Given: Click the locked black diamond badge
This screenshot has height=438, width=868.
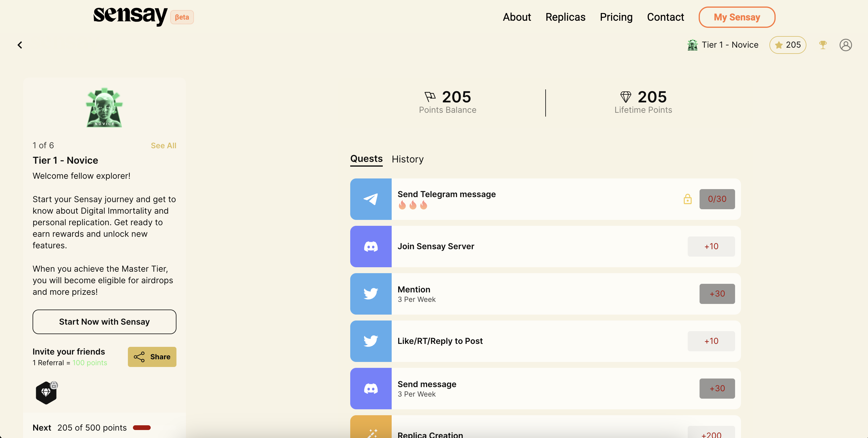Looking at the screenshot, I should pyautogui.click(x=46, y=392).
